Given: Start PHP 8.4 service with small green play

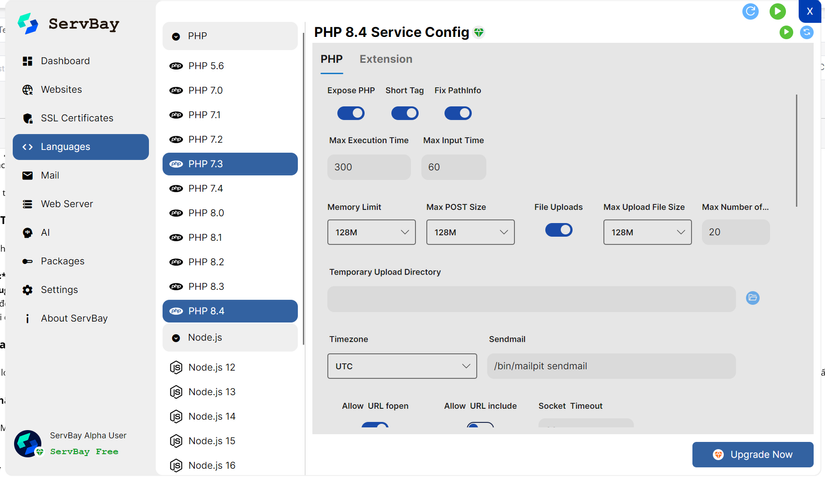Looking at the screenshot, I should (786, 32).
